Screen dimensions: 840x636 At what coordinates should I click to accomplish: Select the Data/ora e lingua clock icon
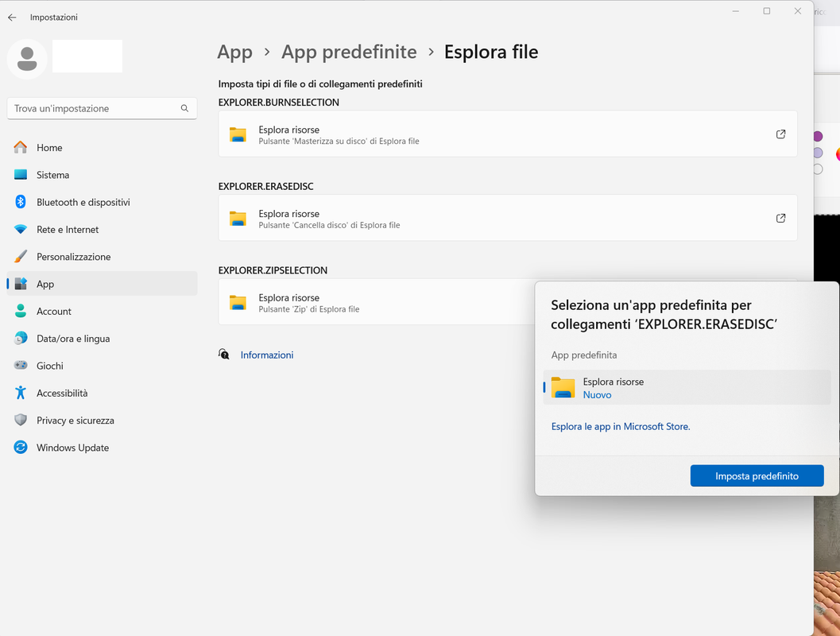(21, 339)
